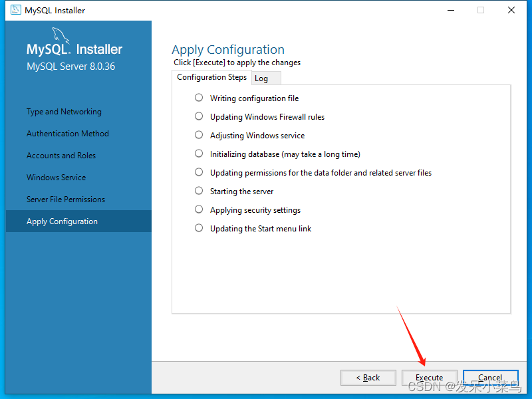Click 'Adjusting Windows service' text
Screen dimensions: 532x399
click(257, 136)
